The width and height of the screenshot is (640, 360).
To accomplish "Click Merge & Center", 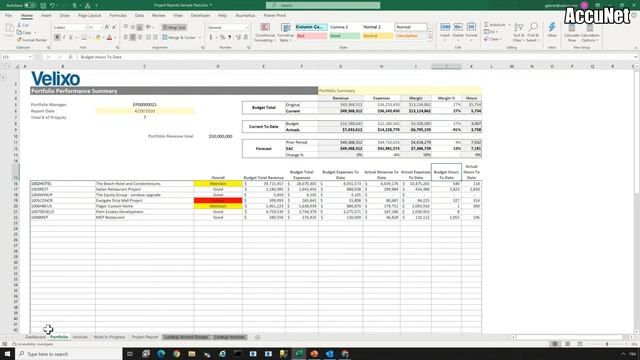I will [x=180, y=38].
